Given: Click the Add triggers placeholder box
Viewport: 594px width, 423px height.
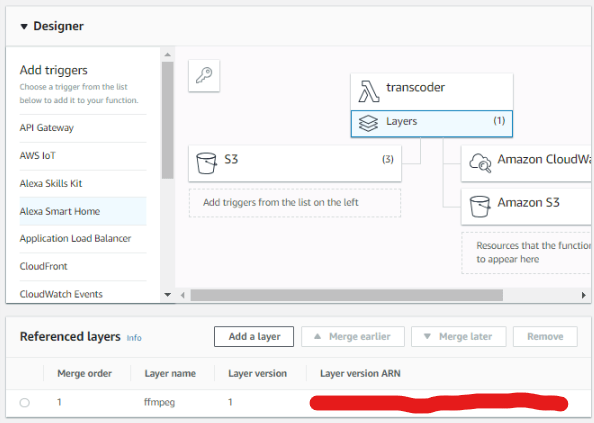Looking at the screenshot, I should coord(295,203).
